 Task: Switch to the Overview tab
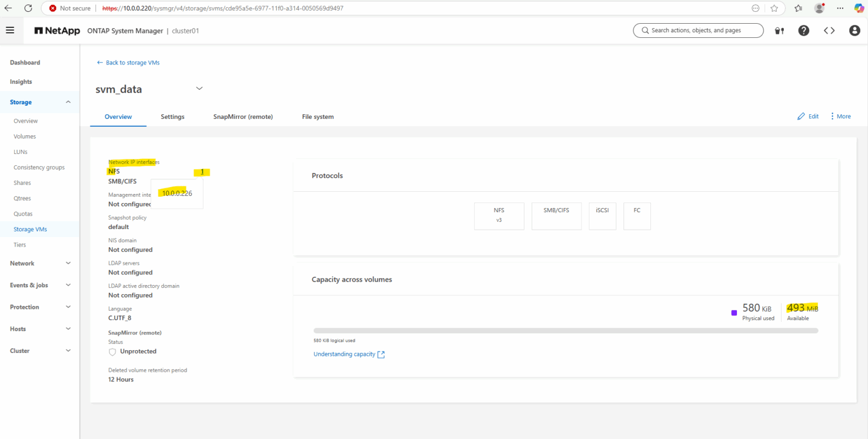[x=118, y=117]
